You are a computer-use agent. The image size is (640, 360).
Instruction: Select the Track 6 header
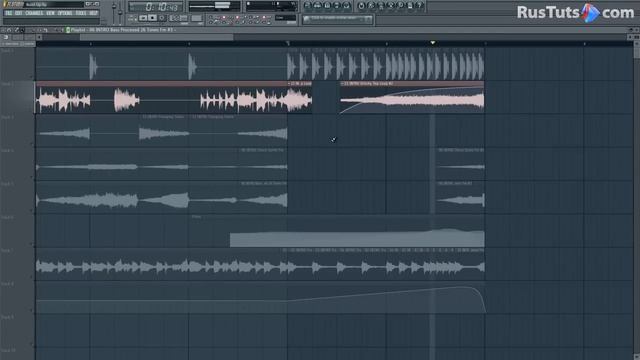(18, 231)
